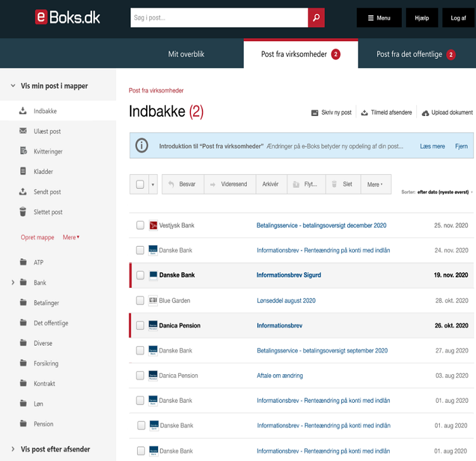Open the Informationsbrev Sigurd message
476x461 pixels.
[x=289, y=275]
